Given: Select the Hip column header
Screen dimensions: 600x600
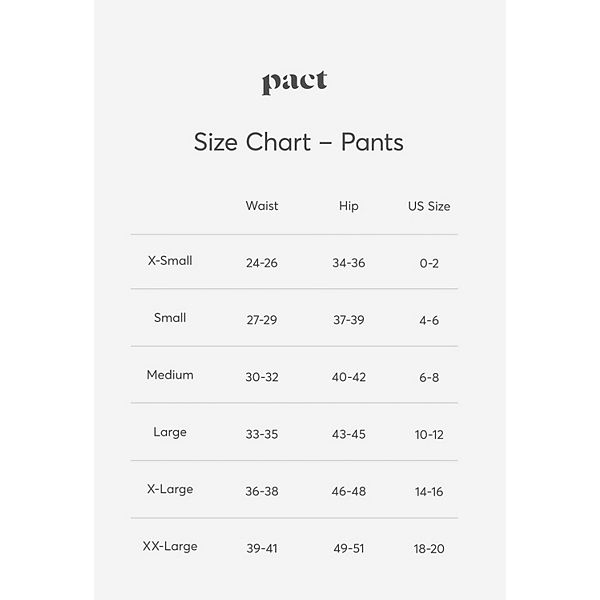Looking at the screenshot, I should click(x=348, y=206).
